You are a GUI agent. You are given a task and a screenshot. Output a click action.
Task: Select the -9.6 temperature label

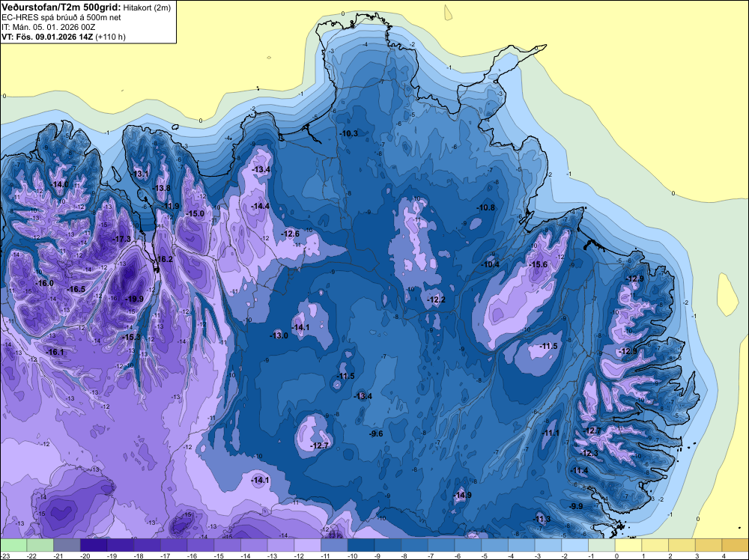click(x=376, y=433)
